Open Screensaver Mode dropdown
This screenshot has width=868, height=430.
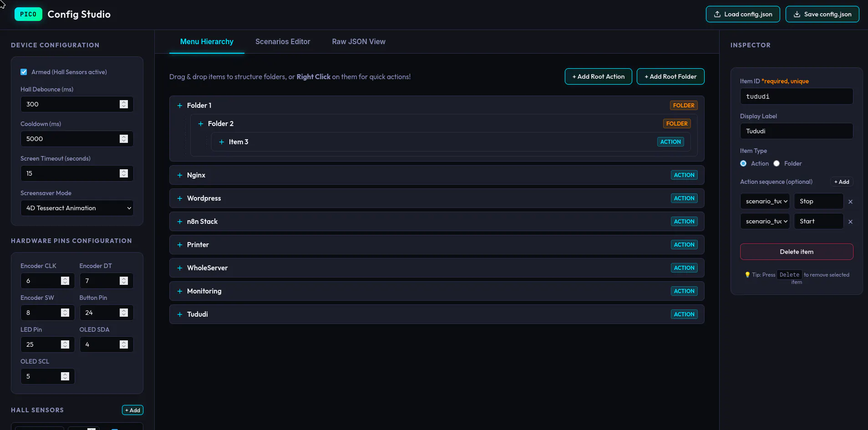[77, 208]
